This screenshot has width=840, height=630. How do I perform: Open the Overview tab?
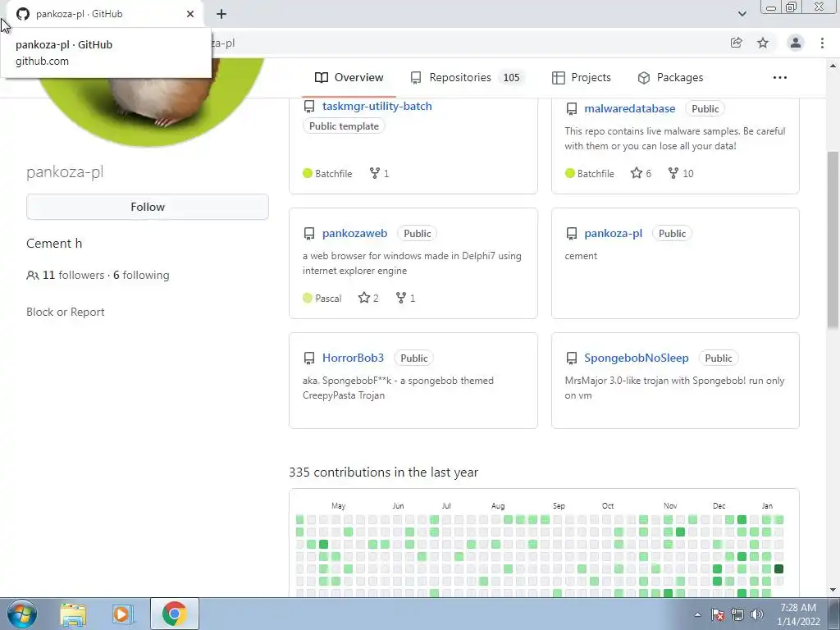[349, 78]
